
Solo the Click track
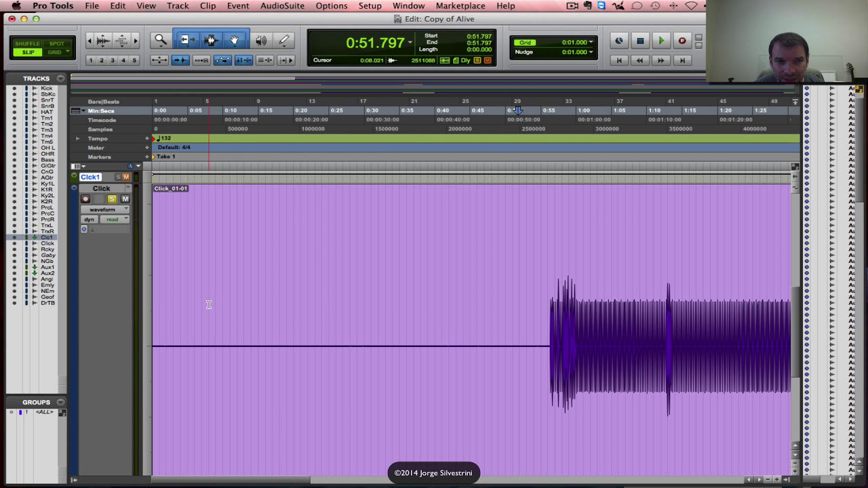[112, 199]
